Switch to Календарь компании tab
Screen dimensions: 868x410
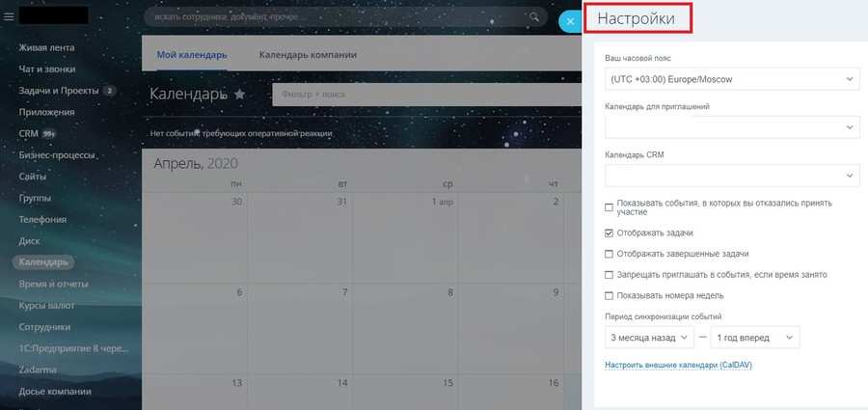308,55
